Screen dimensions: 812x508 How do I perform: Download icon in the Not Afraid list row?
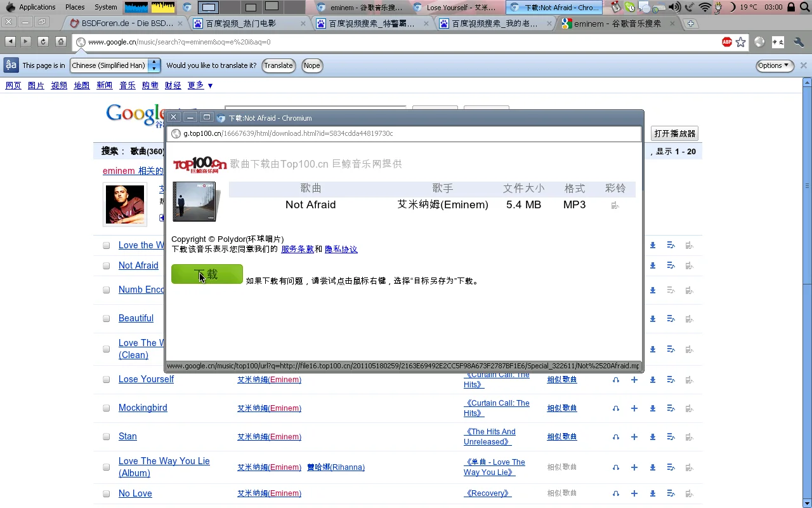pyautogui.click(x=653, y=265)
